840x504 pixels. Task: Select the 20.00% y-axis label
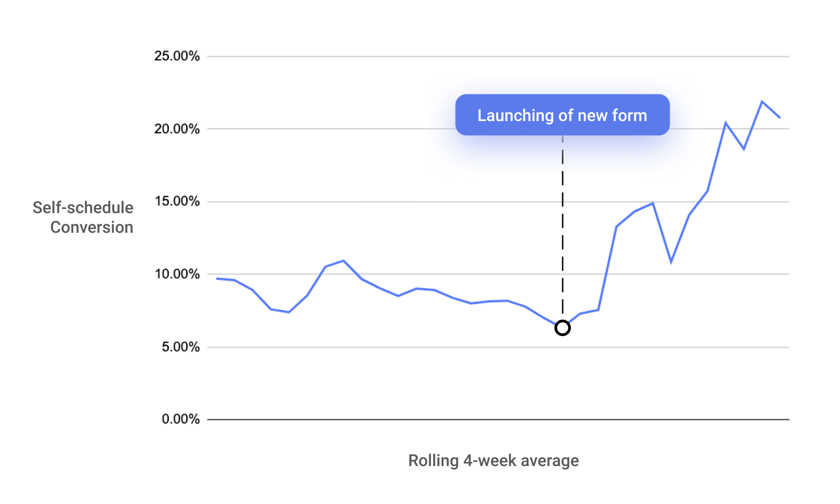coord(177,129)
